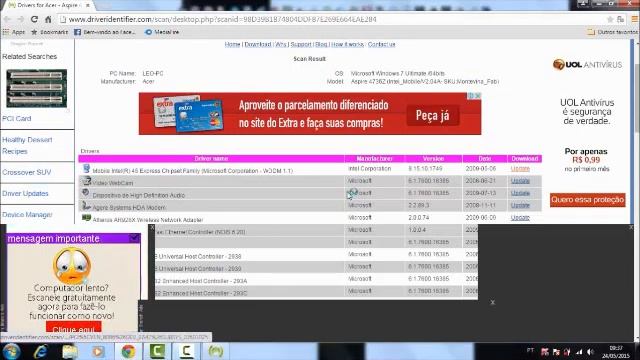Open File Explorer from the taskbar
640x360 pixels.
70,351
